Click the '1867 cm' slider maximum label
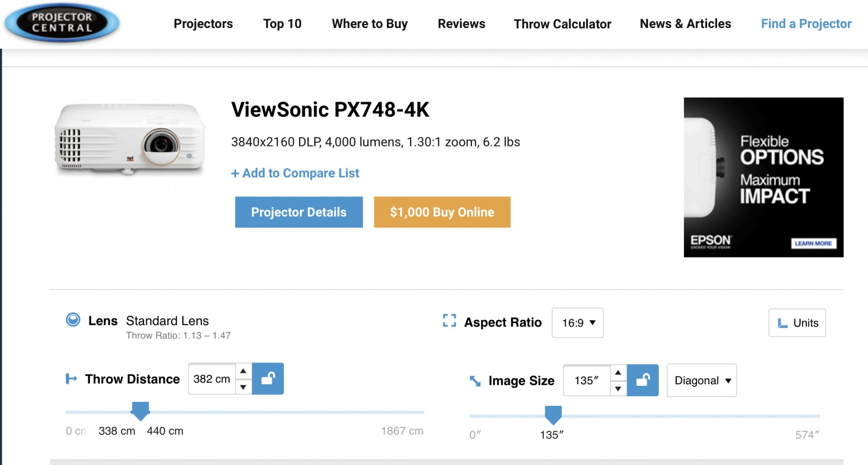 (x=402, y=431)
